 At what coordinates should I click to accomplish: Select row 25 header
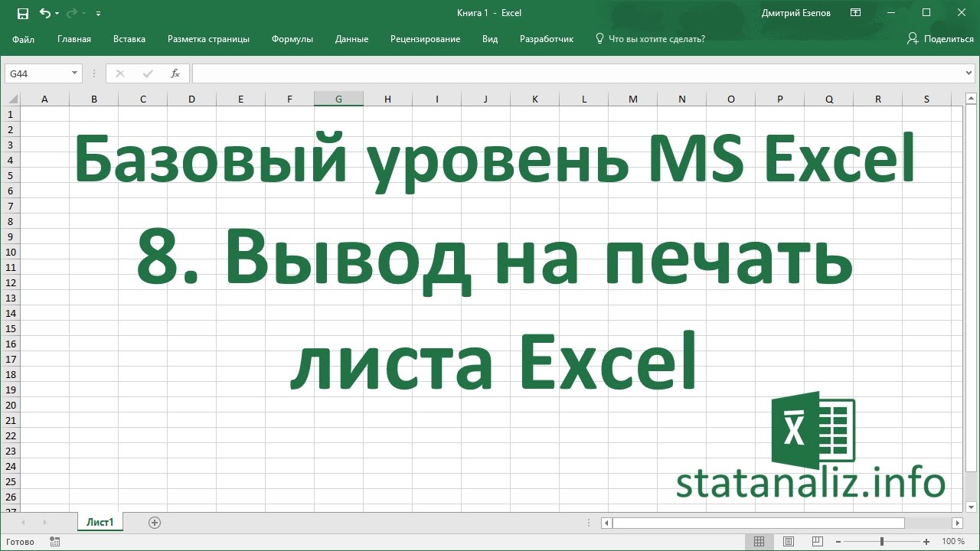[11, 481]
